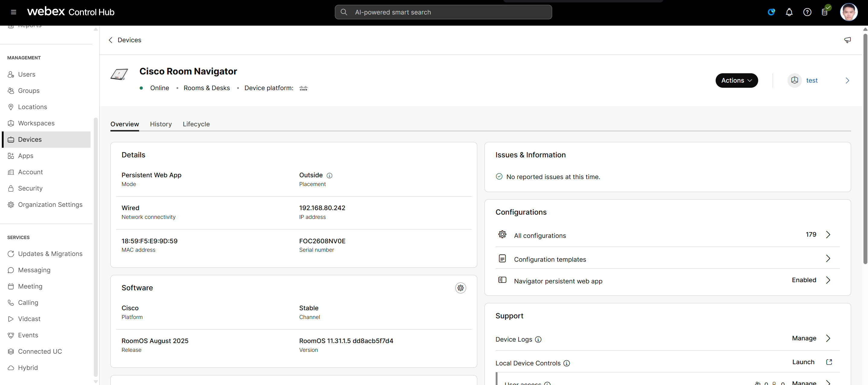
Task: Open Organization Settings in the sidebar
Action: [x=46, y=205]
